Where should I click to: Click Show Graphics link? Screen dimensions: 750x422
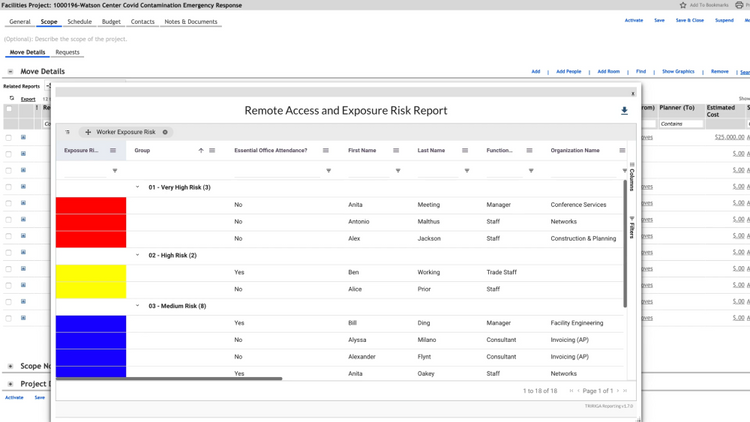click(678, 71)
